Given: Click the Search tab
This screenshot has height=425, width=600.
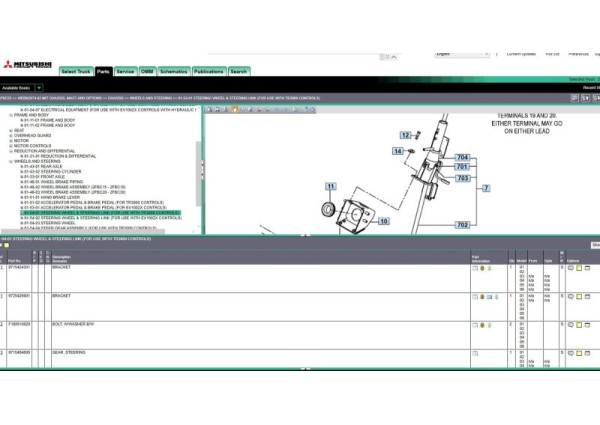Looking at the screenshot, I should (239, 72).
